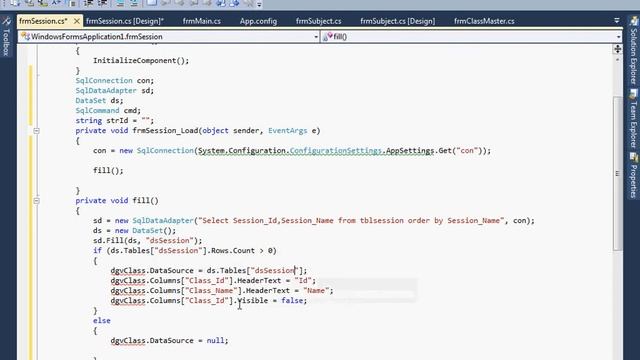640x360 pixels.
Task: Click the DataSet ds; declaration
Action: coord(99,100)
